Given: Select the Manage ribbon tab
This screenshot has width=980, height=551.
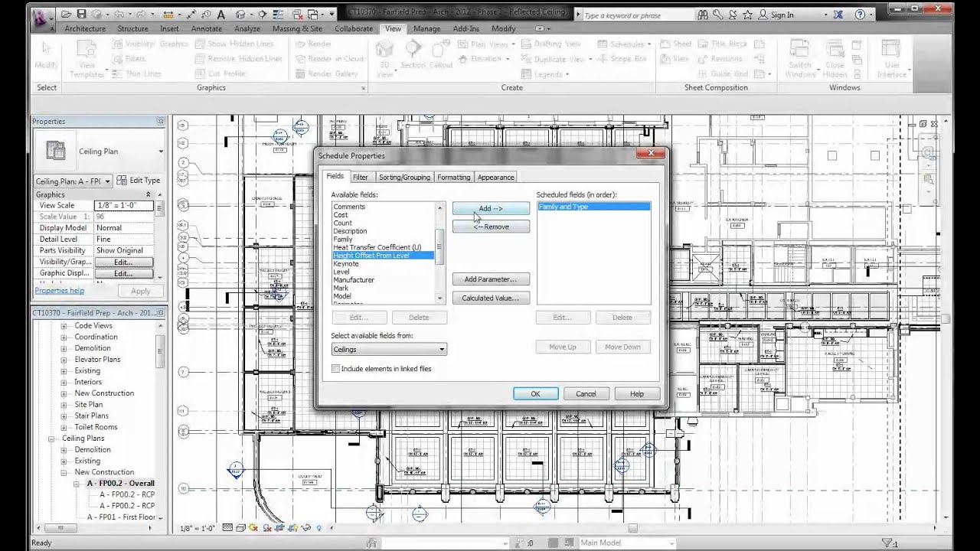Looking at the screenshot, I should [x=426, y=28].
